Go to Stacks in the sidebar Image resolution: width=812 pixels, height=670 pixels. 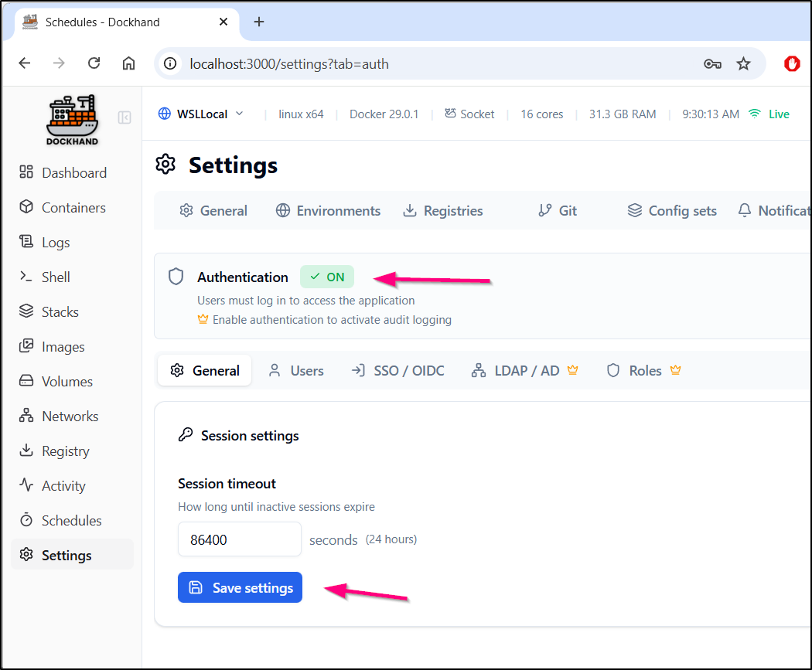[x=60, y=312]
